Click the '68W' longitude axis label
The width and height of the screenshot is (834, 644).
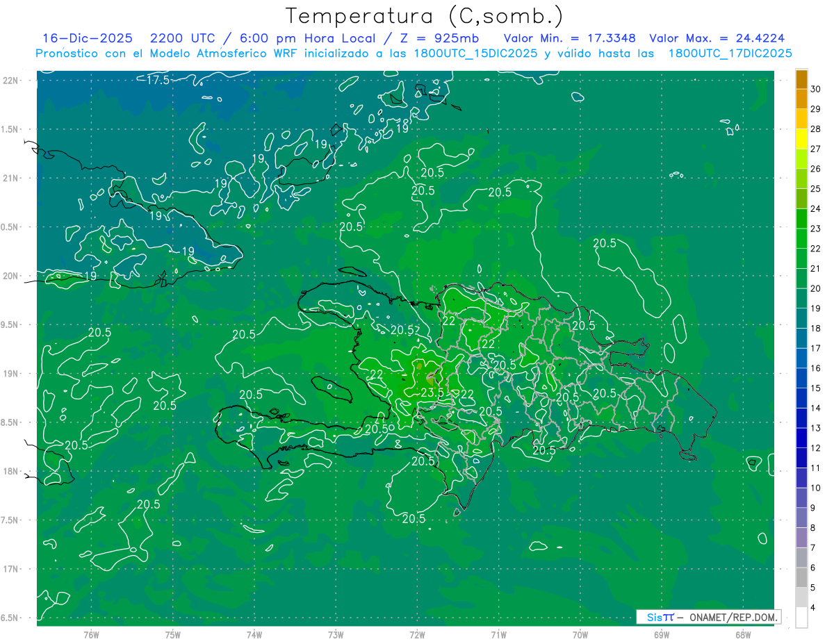tap(742, 635)
